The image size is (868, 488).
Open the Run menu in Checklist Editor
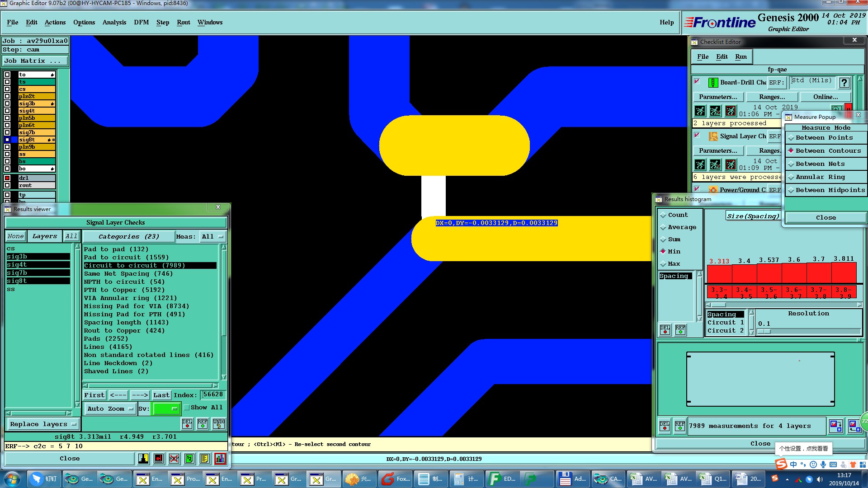pos(741,57)
